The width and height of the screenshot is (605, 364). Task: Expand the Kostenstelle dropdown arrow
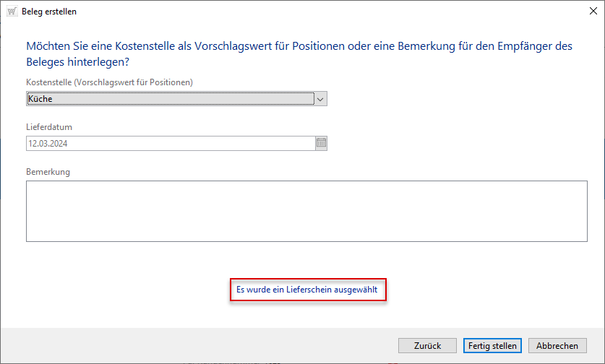click(321, 99)
